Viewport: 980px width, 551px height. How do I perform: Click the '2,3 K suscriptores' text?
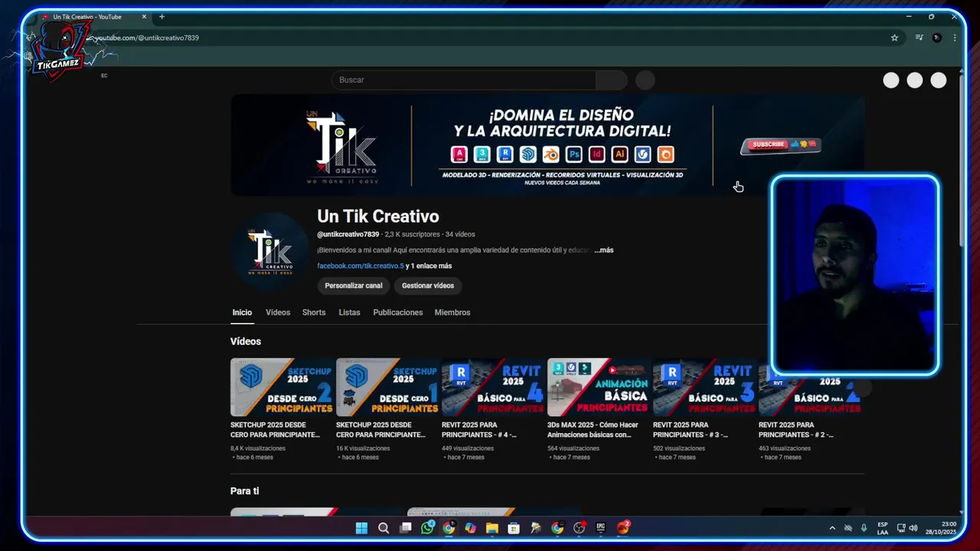413,234
